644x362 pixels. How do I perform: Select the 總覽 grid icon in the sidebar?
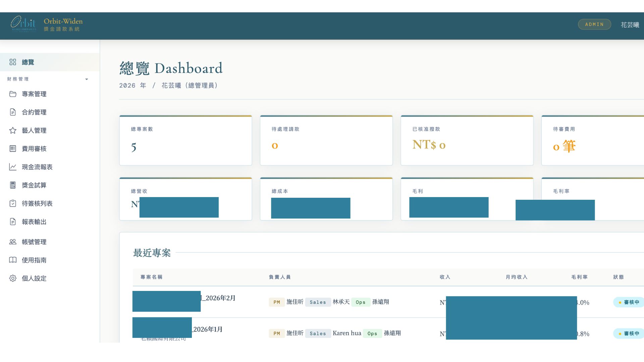13,62
